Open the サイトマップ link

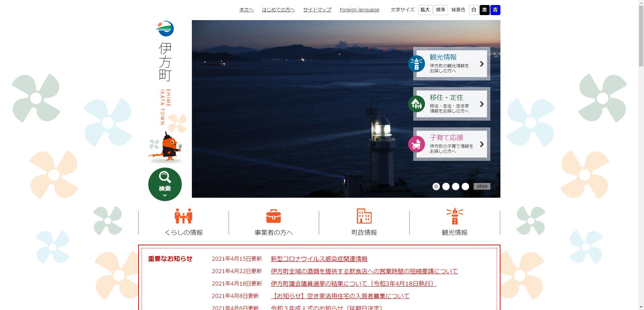tap(317, 10)
